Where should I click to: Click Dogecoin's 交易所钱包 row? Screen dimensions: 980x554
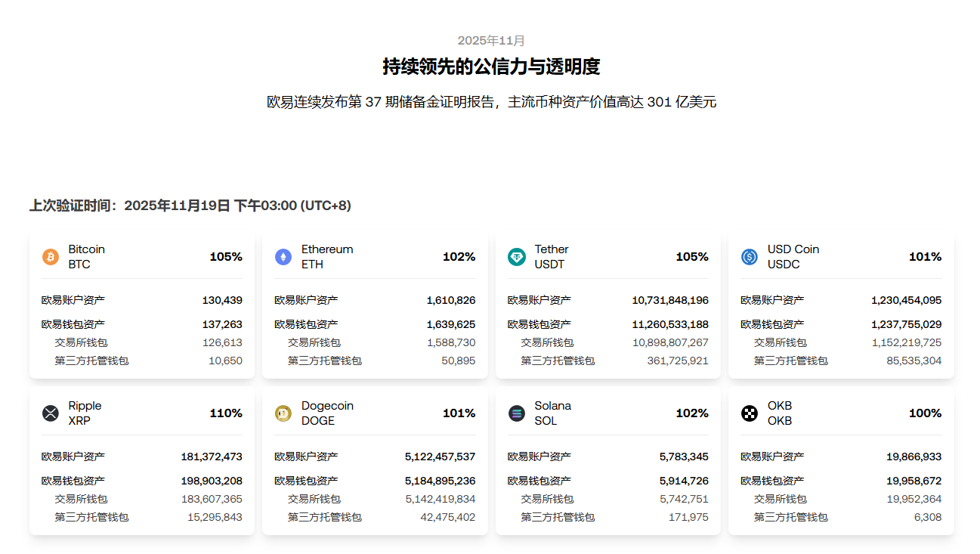375,499
